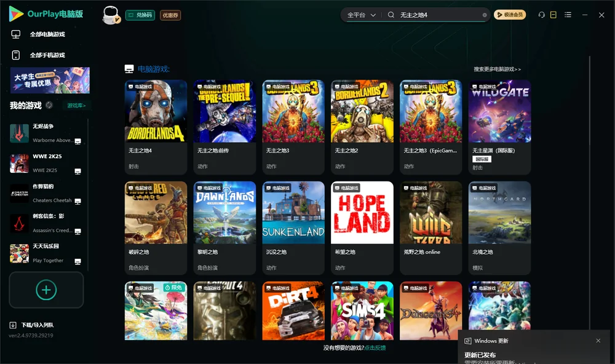
Task: Open the 无主星渊 Wildgate card
Action: (499, 127)
